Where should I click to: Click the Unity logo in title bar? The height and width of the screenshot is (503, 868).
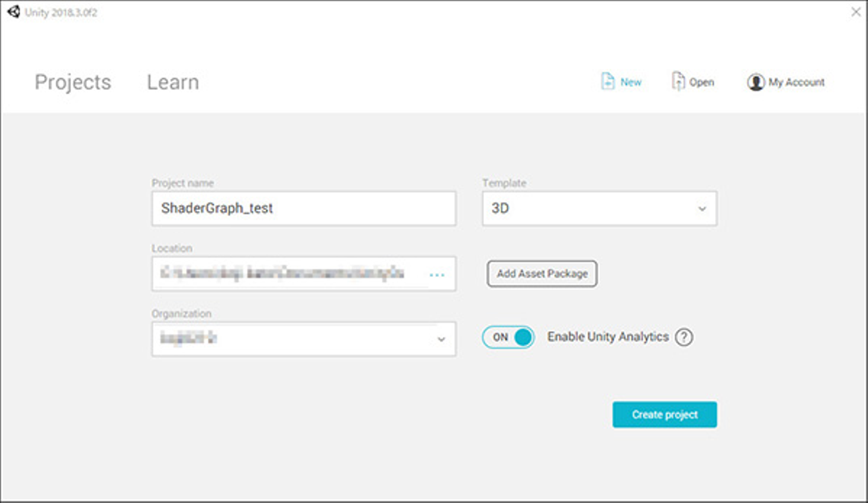click(13, 12)
